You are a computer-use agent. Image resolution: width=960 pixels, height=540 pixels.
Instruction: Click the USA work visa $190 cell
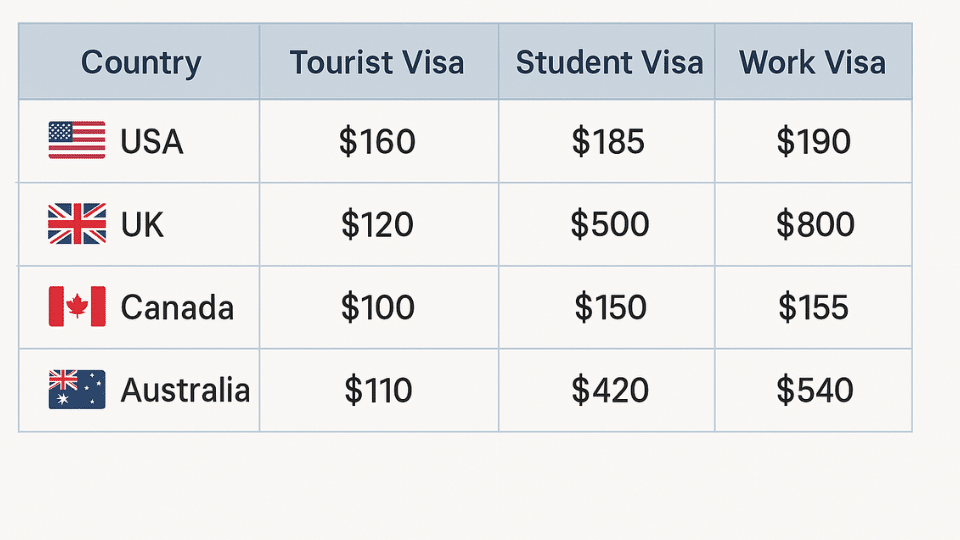813,142
